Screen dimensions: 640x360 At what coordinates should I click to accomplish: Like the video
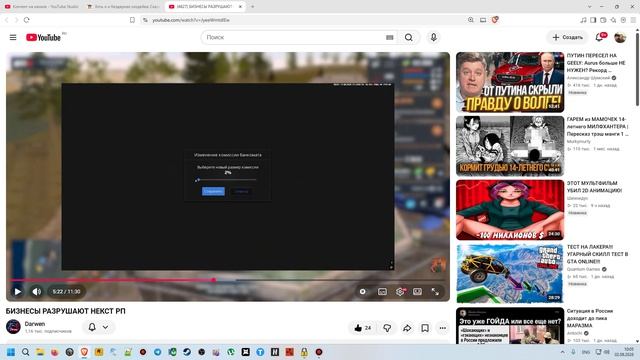click(362, 328)
